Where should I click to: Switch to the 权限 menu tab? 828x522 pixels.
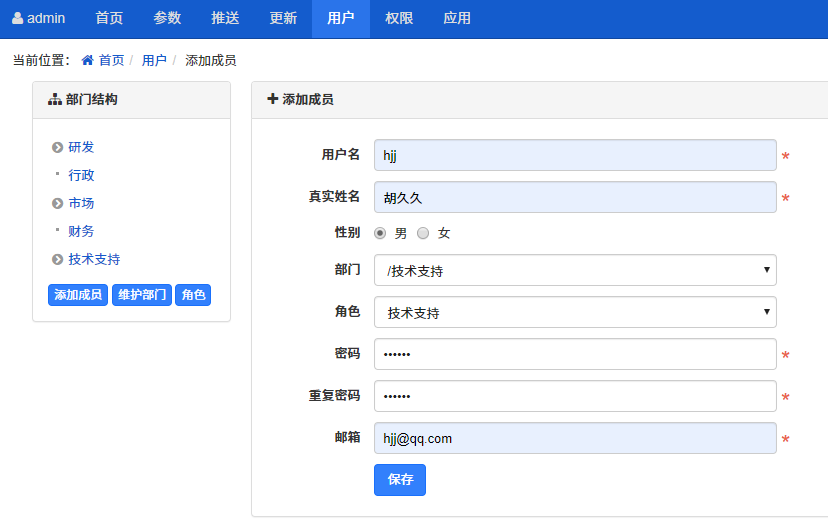point(399,18)
